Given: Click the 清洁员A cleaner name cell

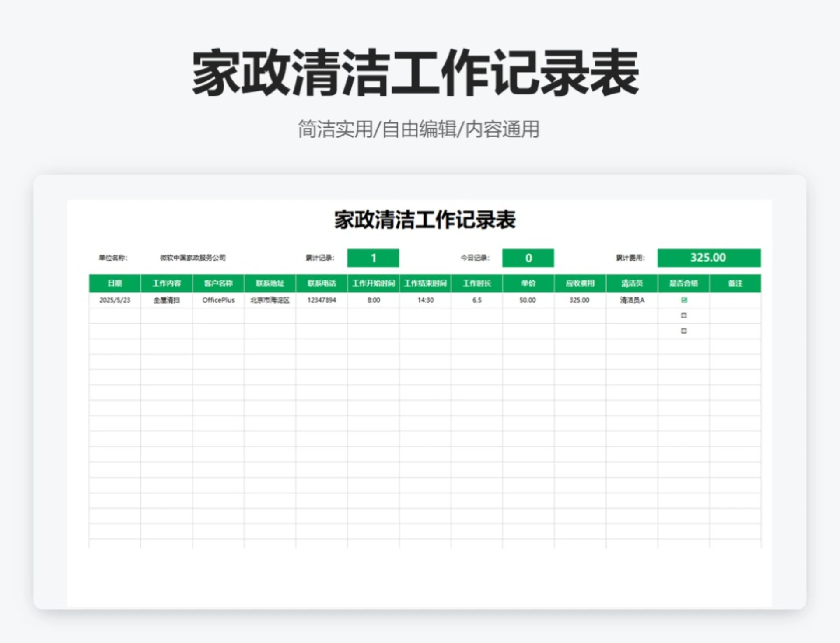Looking at the screenshot, I should [632, 301].
